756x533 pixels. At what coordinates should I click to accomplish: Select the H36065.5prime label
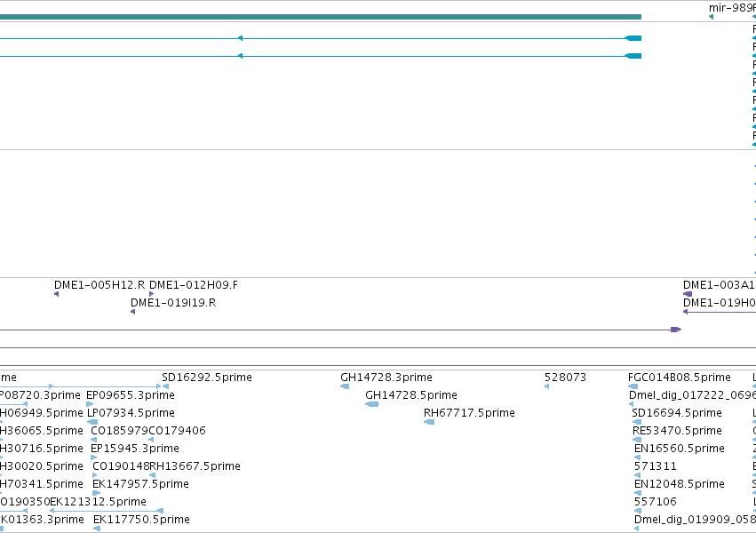point(41,431)
